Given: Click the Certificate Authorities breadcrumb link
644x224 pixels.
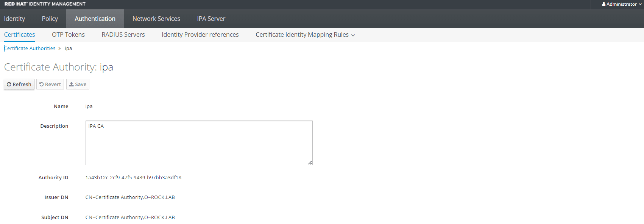Looking at the screenshot, I should (x=30, y=48).
